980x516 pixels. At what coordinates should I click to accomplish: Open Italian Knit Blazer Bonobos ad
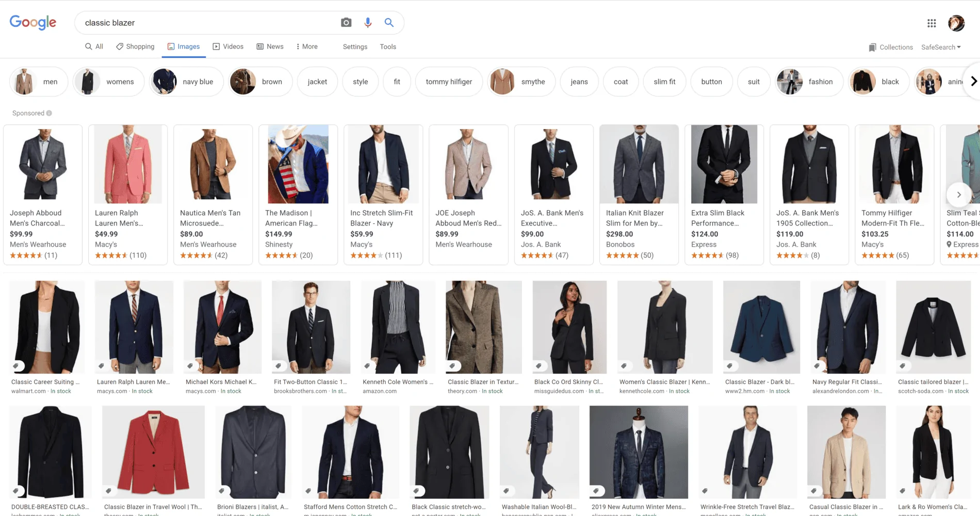639,195
